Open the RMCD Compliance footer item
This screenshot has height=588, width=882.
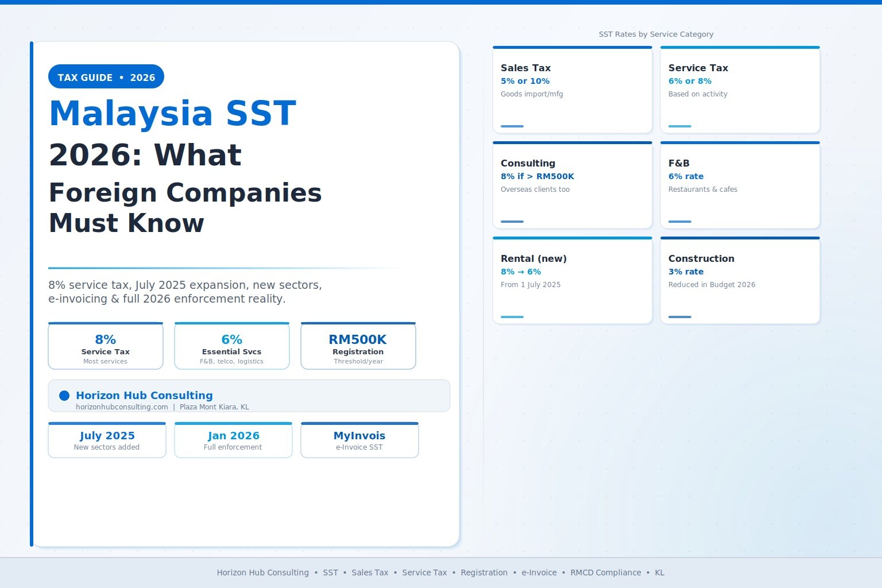point(605,572)
